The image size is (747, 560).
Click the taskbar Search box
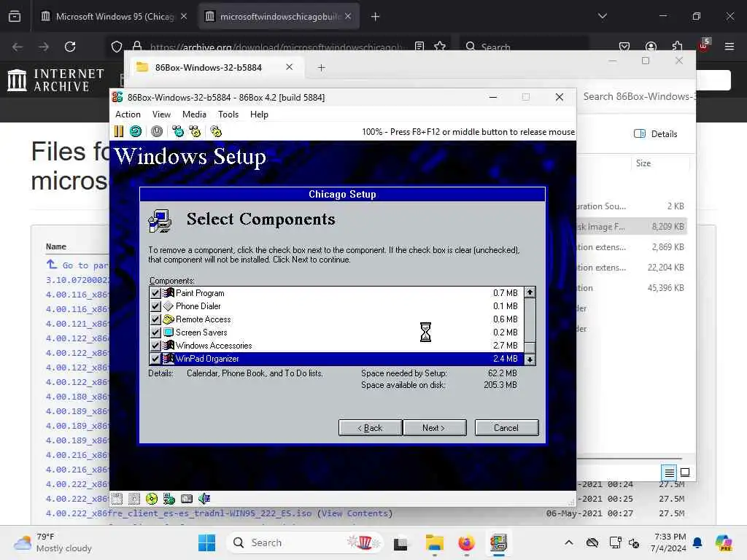pos(305,542)
